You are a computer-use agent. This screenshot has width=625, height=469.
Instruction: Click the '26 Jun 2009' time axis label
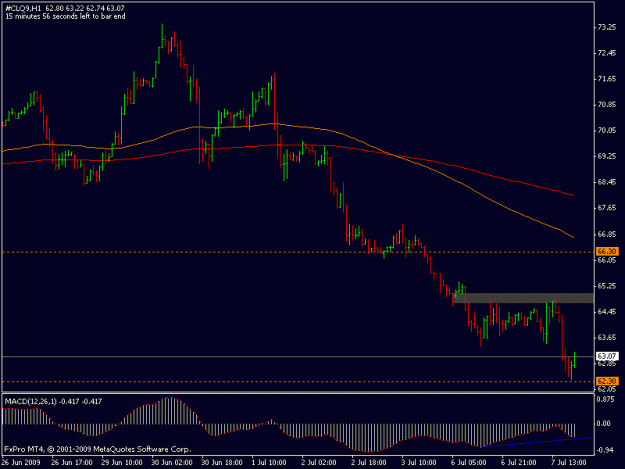click(x=21, y=463)
